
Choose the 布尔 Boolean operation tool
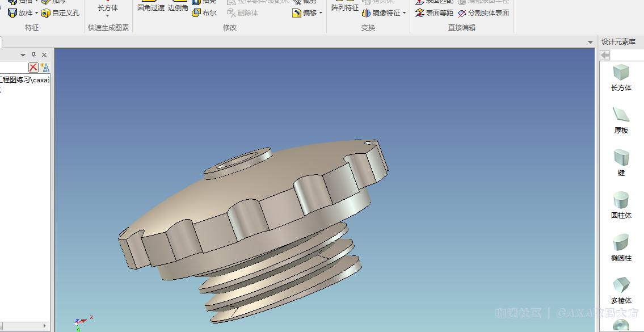(x=204, y=12)
